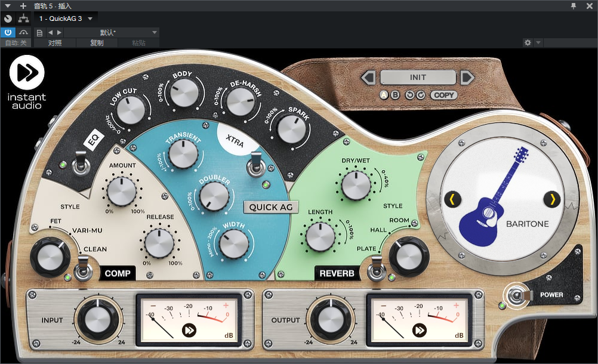Screen dimensions: 598x364
Task: Go to previous host preset arrow
Action: [50, 32]
